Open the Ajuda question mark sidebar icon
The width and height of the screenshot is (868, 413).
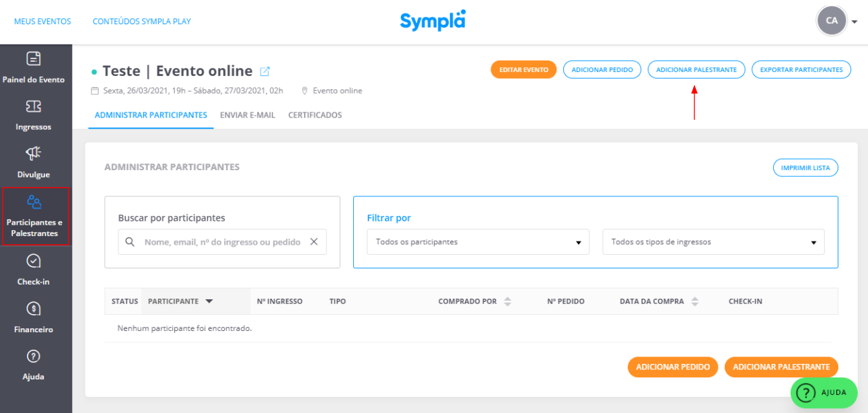pos(34,356)
